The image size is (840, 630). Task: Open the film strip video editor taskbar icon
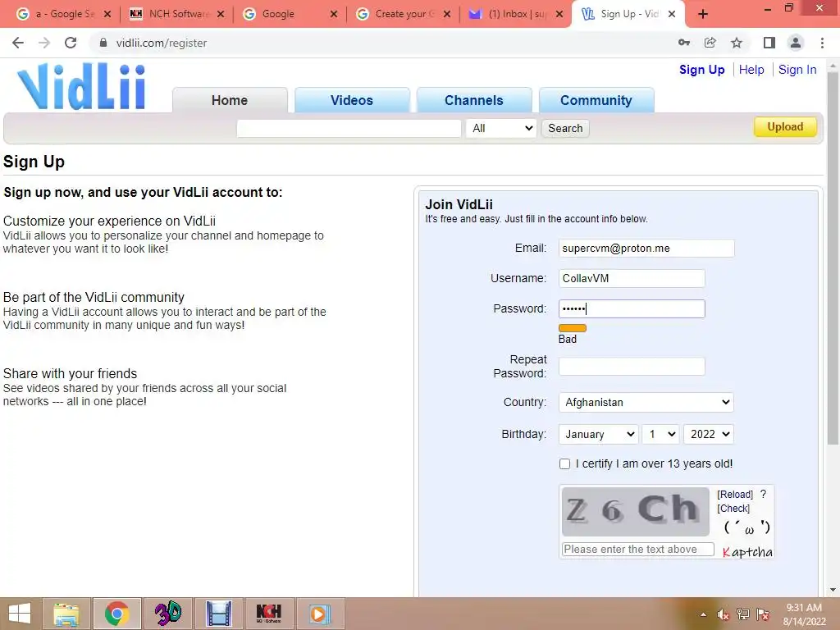pyautogui.click(x=218, y=614)
